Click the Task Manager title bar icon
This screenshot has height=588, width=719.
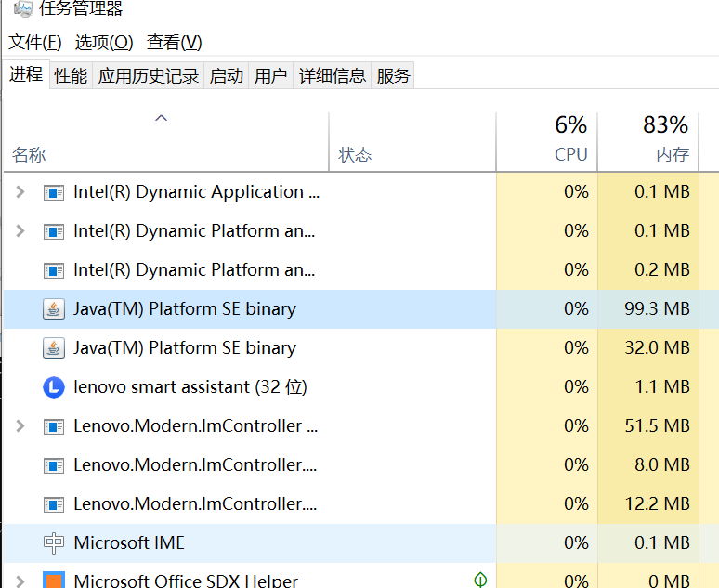(x=23, y=7)
